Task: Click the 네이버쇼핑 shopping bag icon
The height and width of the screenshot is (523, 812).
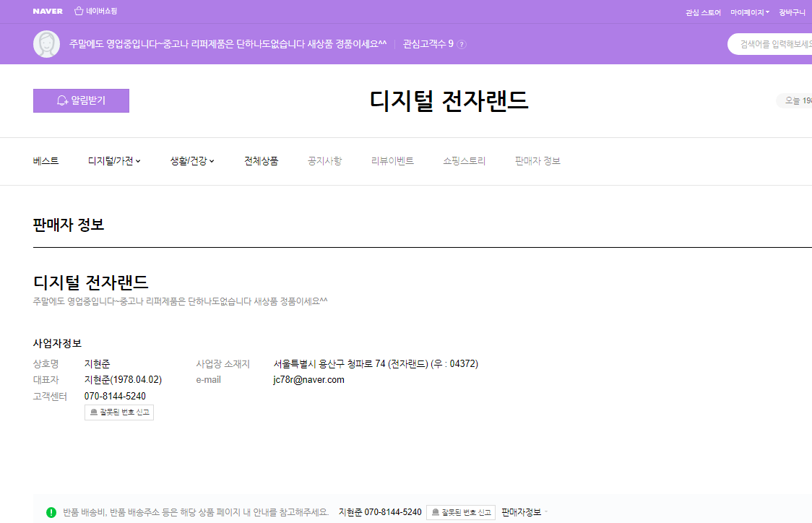Action: click(x=79, y=11)
